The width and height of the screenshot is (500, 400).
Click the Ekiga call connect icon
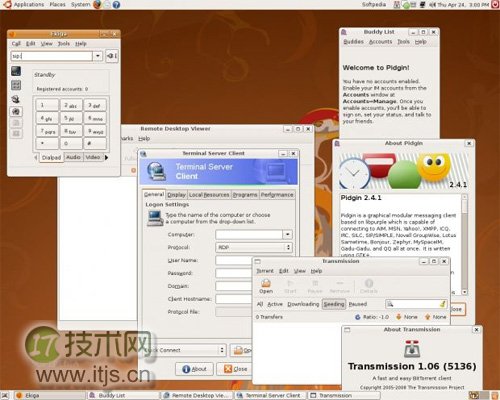[112, 56]
